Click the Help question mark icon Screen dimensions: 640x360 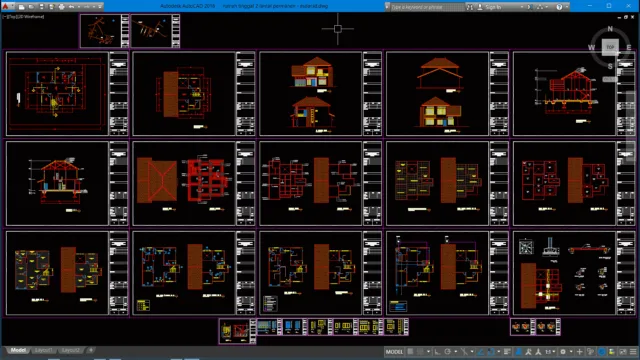click(x=559, y=7)
